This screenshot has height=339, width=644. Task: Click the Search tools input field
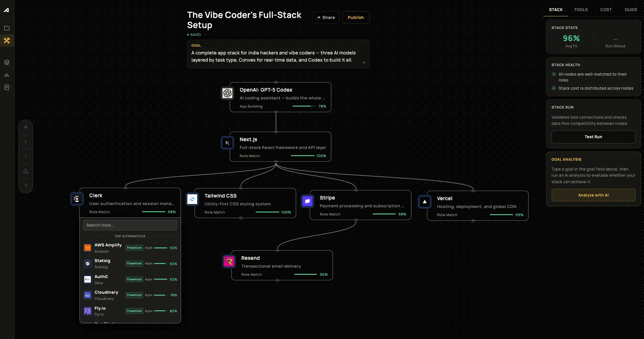point(130,225)
